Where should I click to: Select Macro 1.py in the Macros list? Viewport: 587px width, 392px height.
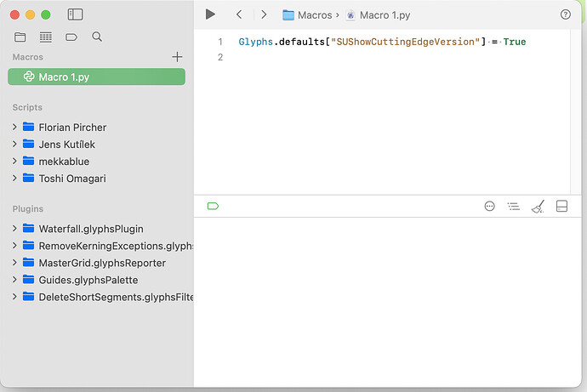coord(97,77)
